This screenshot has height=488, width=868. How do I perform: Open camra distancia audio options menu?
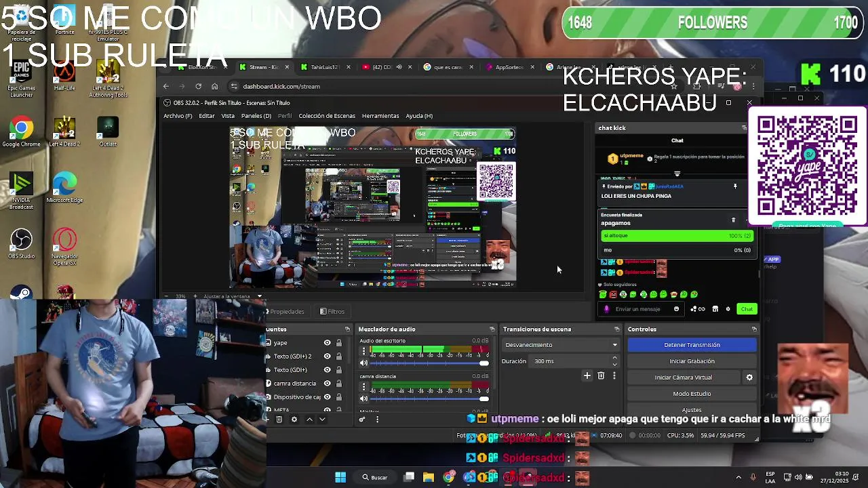tap(363, 387)
